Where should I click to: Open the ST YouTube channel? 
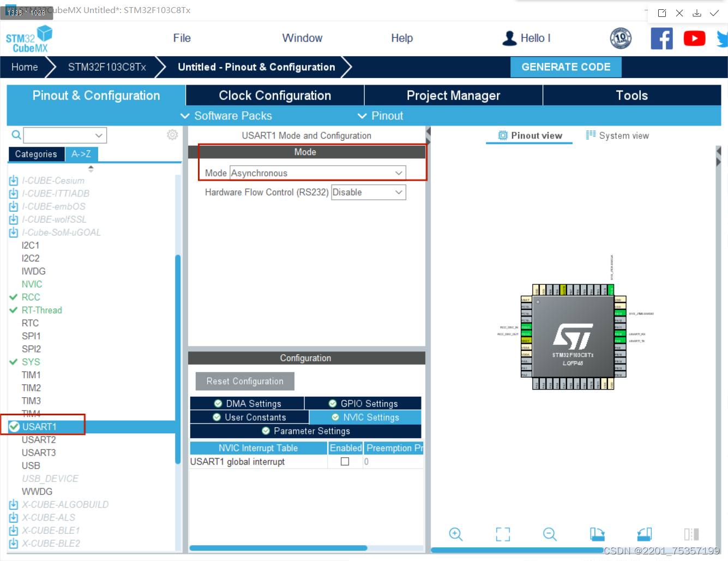click(694, 38)
